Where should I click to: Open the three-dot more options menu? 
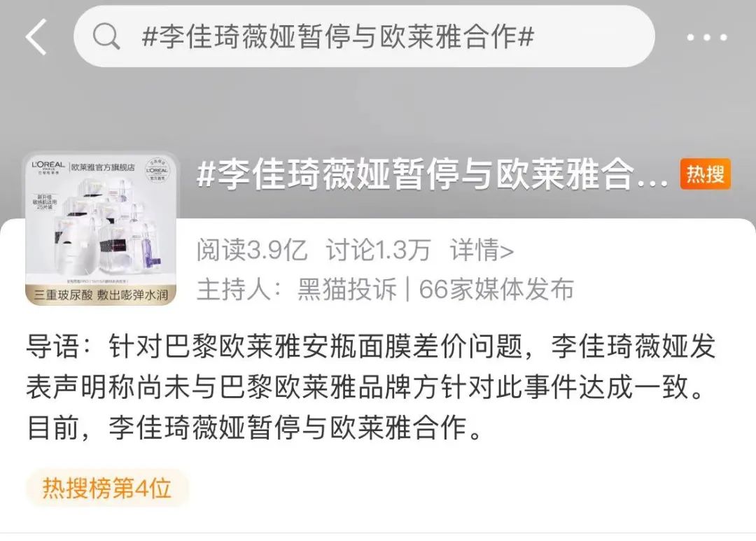click(707, 37)
